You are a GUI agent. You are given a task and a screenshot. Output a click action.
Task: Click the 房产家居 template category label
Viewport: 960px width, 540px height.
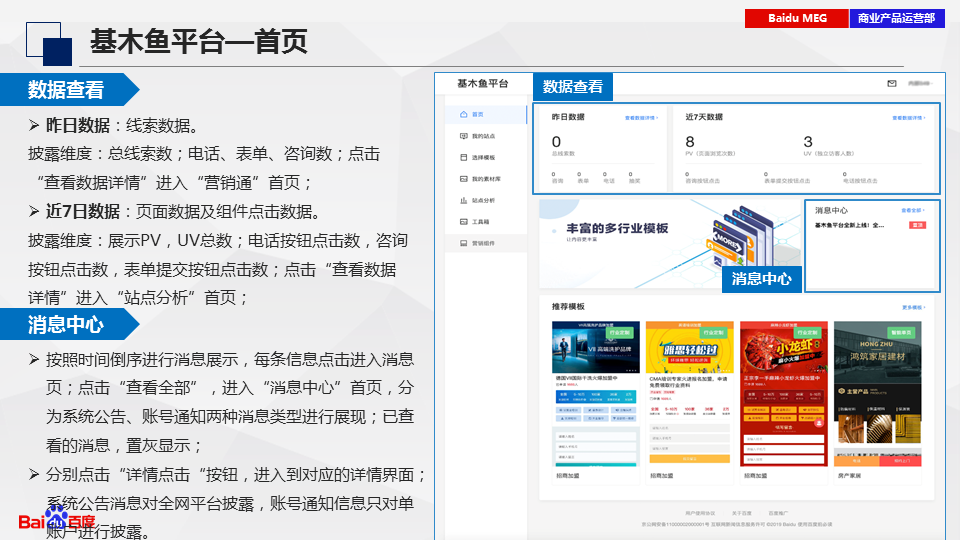(849, 475)
